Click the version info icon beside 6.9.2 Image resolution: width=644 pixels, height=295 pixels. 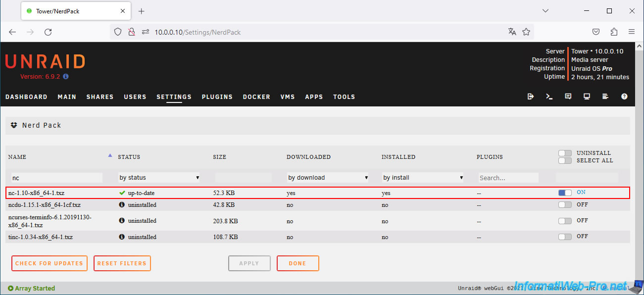click(x=66, y=77)
